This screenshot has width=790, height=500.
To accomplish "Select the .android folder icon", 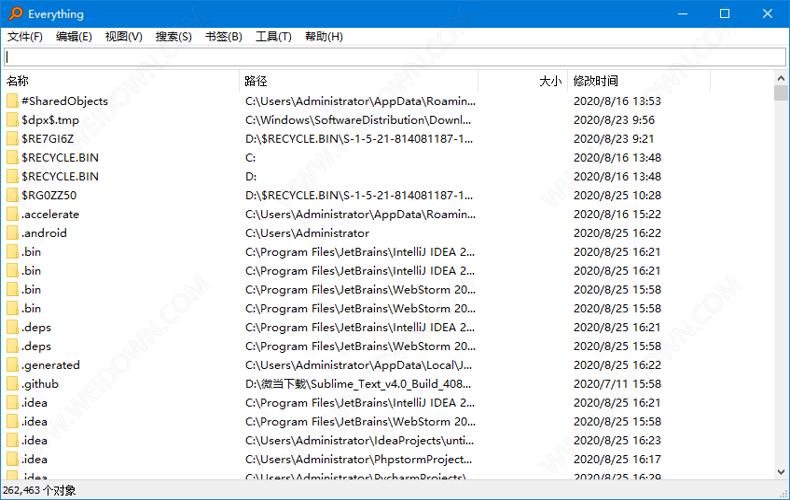I will [x=12, y=233].
